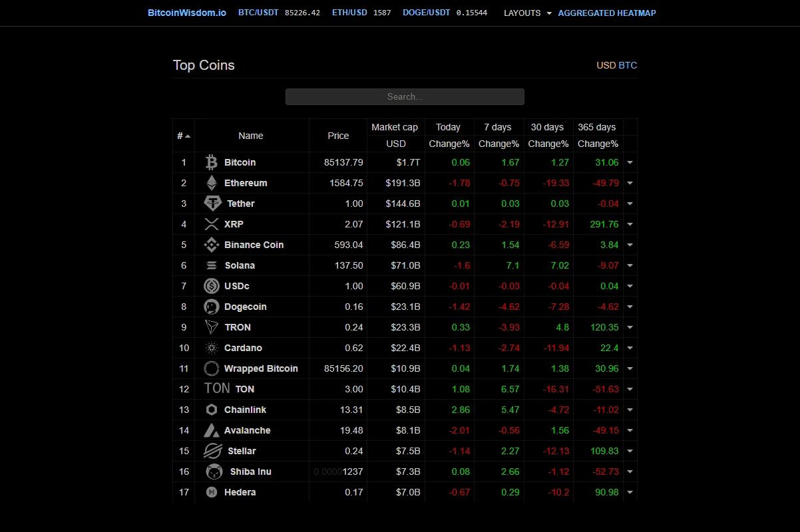Click TON 30 days value -16.31
Image resolution: width=800 pixels, height=532 pixels.
pos(556,389)
